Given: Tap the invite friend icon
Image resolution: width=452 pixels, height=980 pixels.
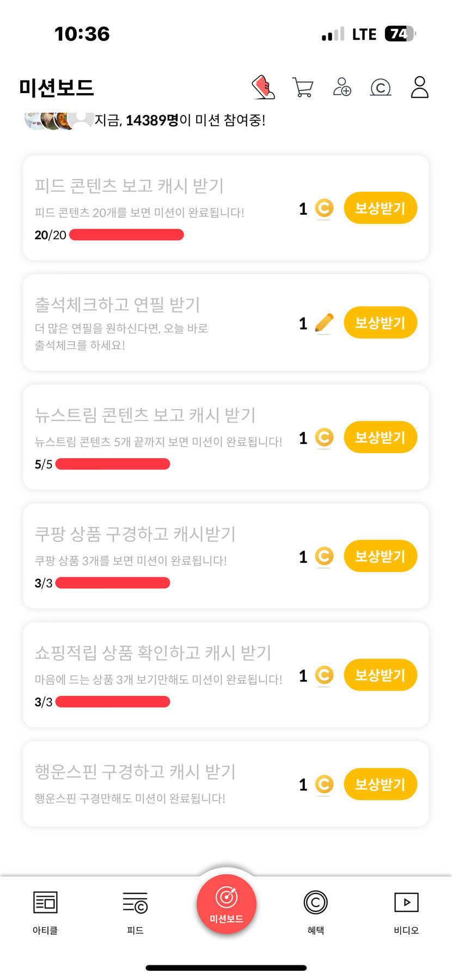Looking at the screenshot, I should coord(342,87).
